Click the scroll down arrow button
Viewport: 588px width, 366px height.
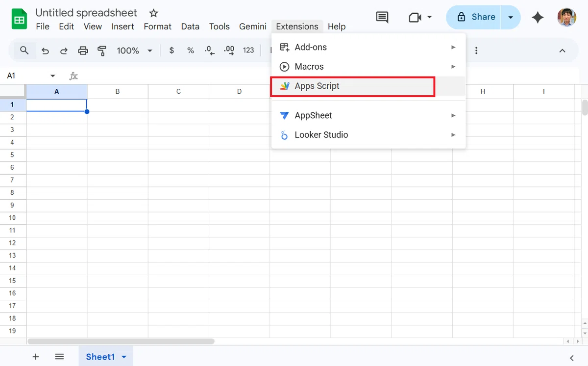pyautogui.click(x=585, y=333)
